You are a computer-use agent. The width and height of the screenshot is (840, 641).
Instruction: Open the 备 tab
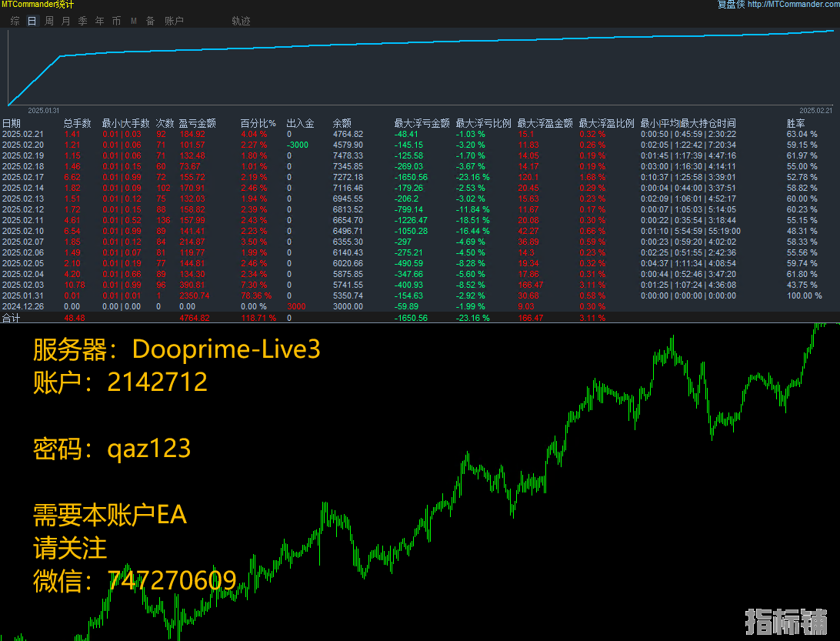click(151, 21)
